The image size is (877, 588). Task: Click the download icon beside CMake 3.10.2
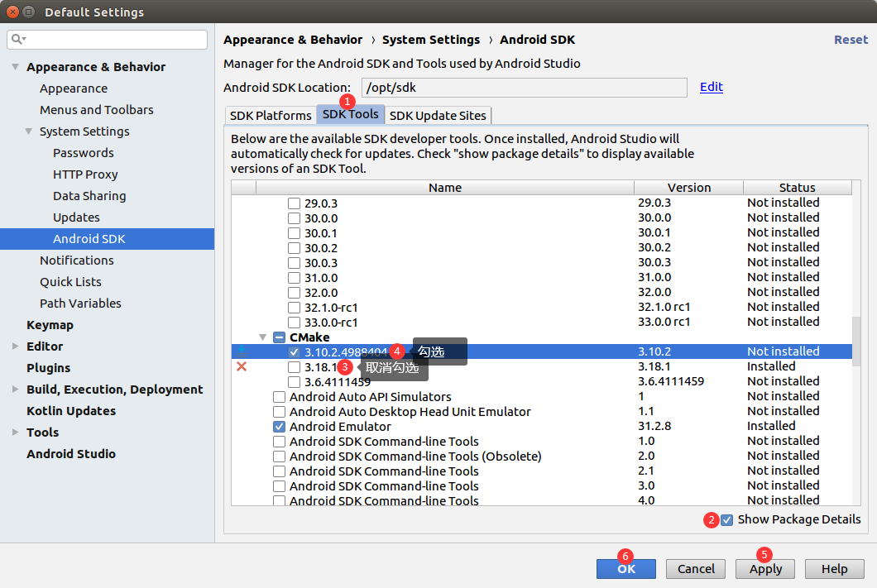tap(242, 351)
